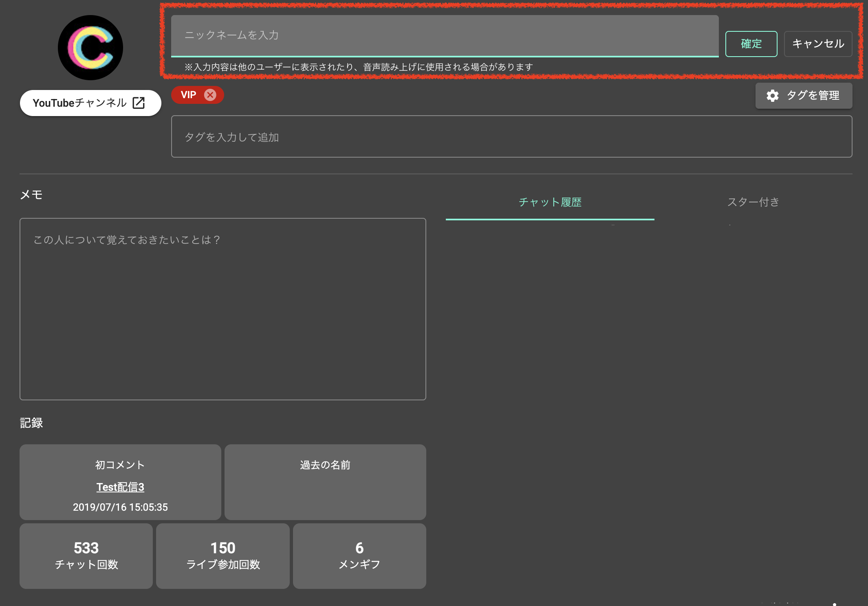Cancel nickname editing with キャンセル

coord(818,44)
